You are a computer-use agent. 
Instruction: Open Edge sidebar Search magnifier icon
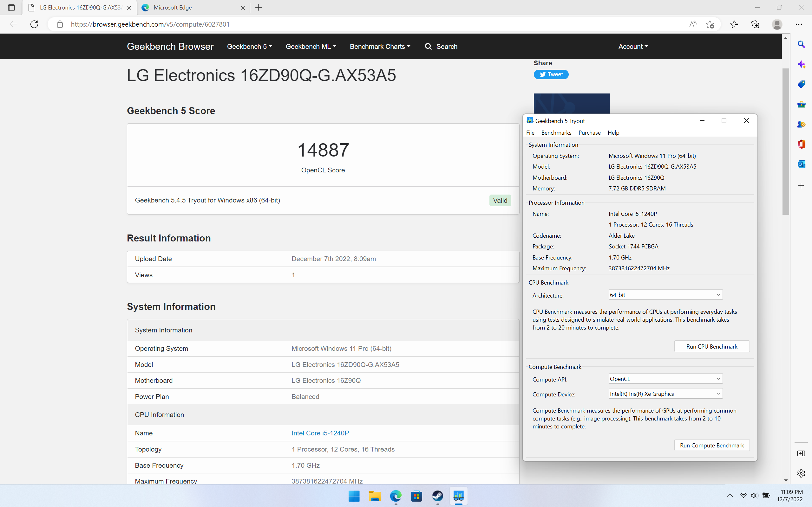pos(801,45)
